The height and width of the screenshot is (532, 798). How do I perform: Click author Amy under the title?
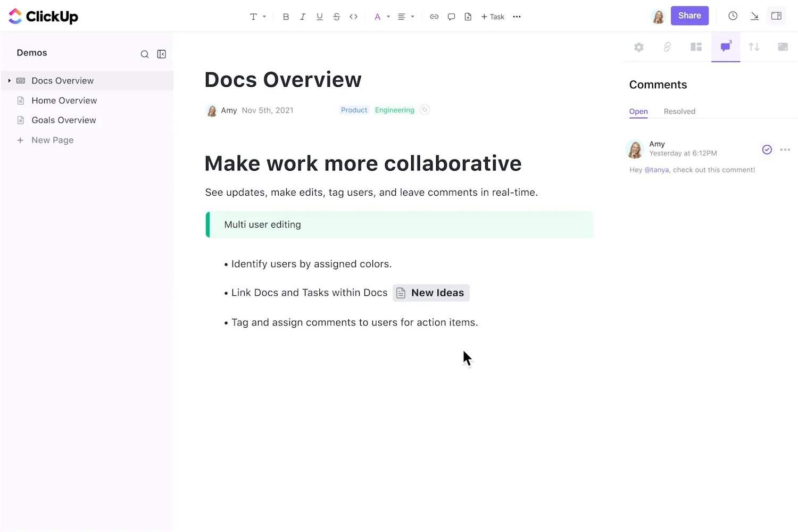[229, 110]
